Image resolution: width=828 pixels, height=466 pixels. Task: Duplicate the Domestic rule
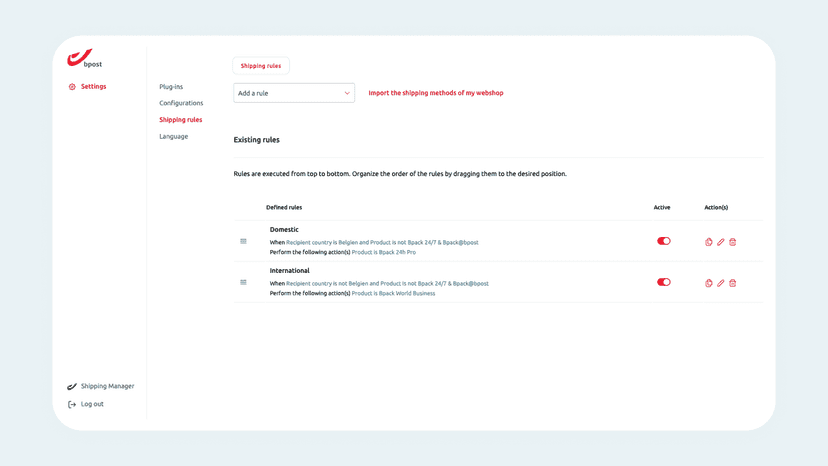(709, 242)
